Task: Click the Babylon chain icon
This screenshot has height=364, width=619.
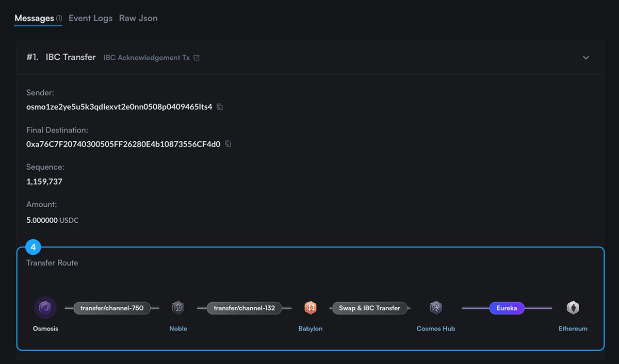Action: tap(311, 308)
